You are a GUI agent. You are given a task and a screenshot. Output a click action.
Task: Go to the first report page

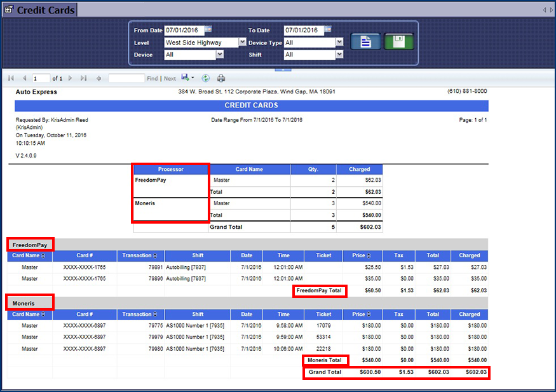11,78
